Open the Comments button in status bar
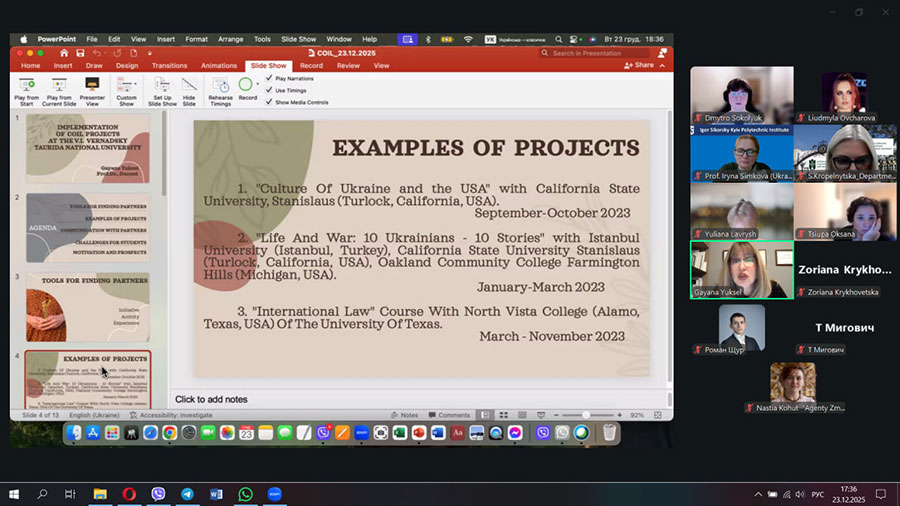Screen dimensions: 900x506 449,415
